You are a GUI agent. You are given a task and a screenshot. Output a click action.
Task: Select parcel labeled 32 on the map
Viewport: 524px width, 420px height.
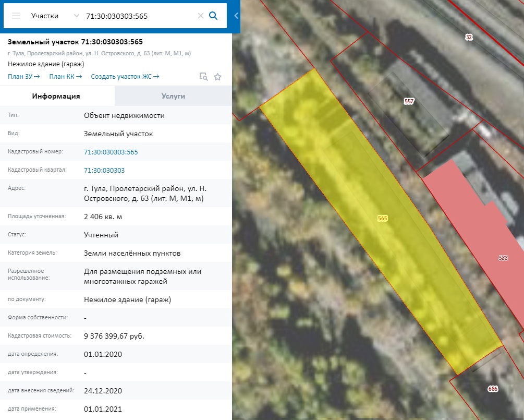[469, 37]
